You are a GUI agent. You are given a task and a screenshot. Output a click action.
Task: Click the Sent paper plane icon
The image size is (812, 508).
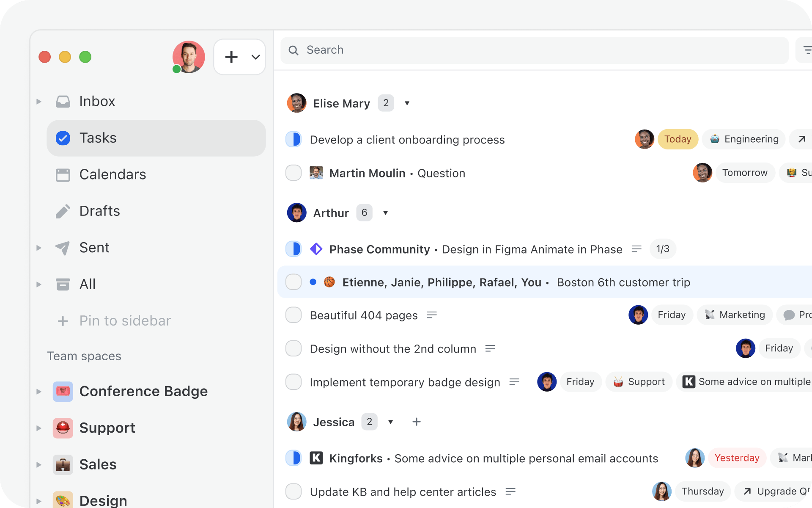(x=63, y=248)
